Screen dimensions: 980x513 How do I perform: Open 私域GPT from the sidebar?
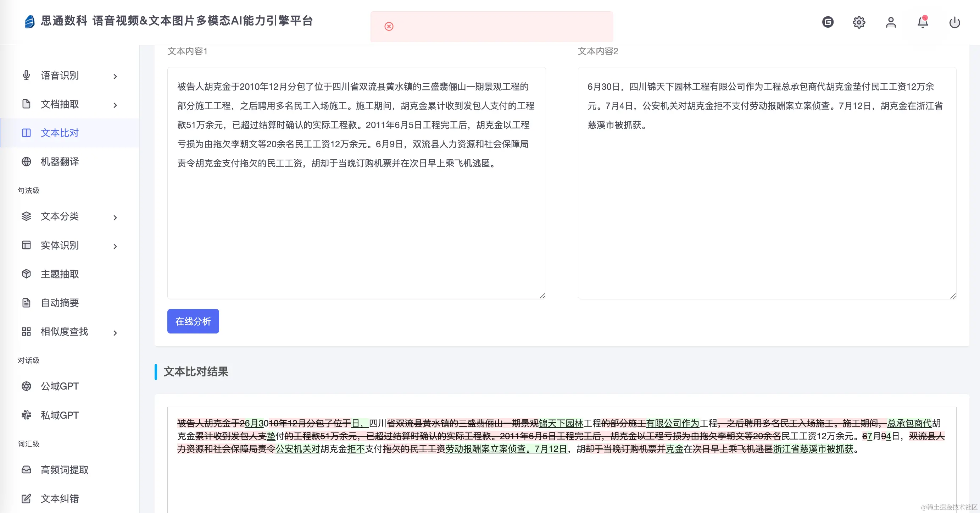click(x=59, y=415)
